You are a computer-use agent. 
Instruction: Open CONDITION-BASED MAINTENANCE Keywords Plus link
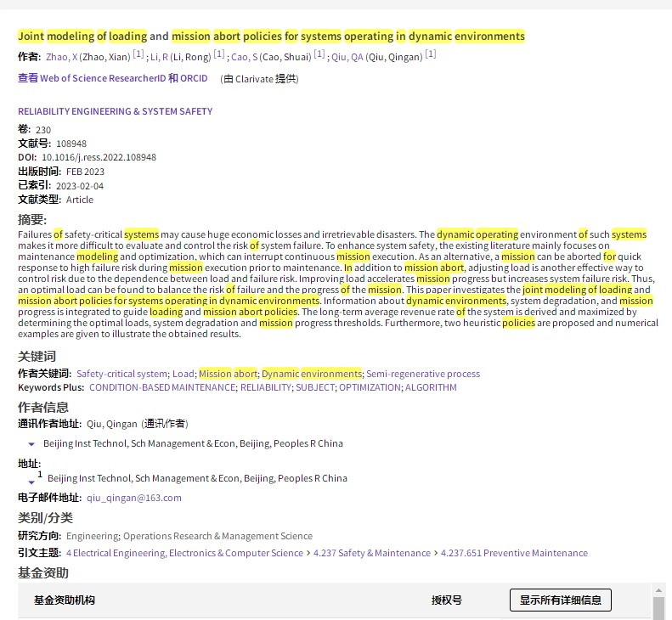(x=161, y=387)
